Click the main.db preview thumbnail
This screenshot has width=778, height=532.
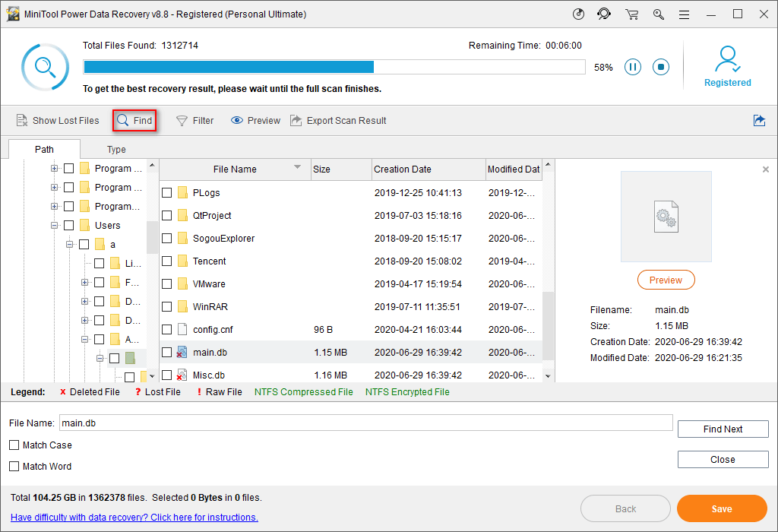(666, 217)
